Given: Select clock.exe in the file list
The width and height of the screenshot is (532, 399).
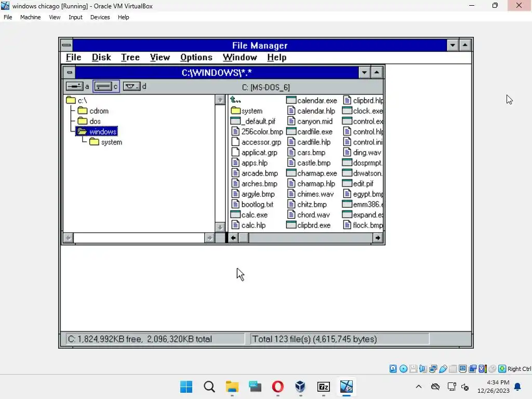Looking at the screenshot, I should [362, 111].
